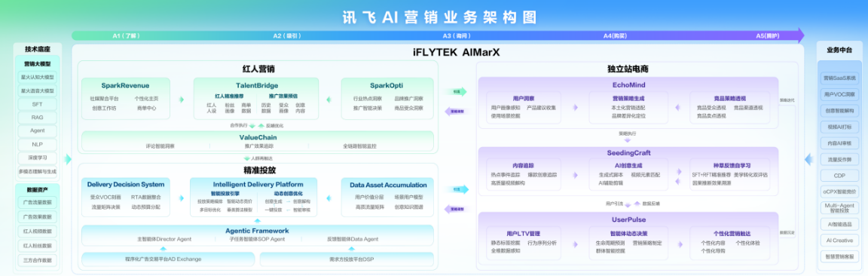Click the large arrow beside 业务中台 panel
The width and height of the screenshot is (868, 276).
tap(809, 160)
